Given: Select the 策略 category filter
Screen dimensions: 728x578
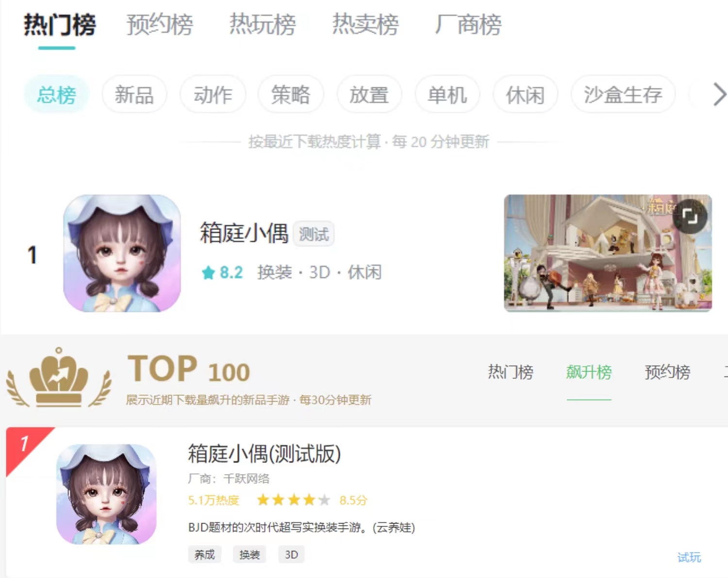Looking at the screenshot, I should click(x=291, y=94).
